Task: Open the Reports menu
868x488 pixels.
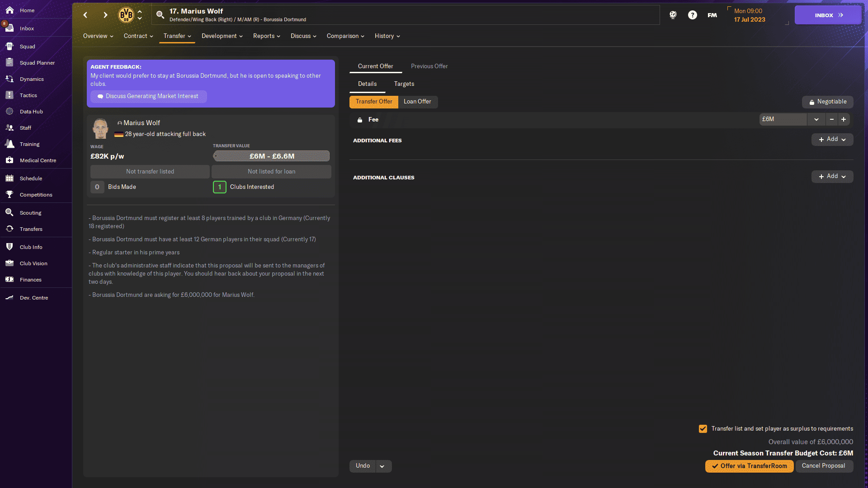Action: click(x=267, y=36)
